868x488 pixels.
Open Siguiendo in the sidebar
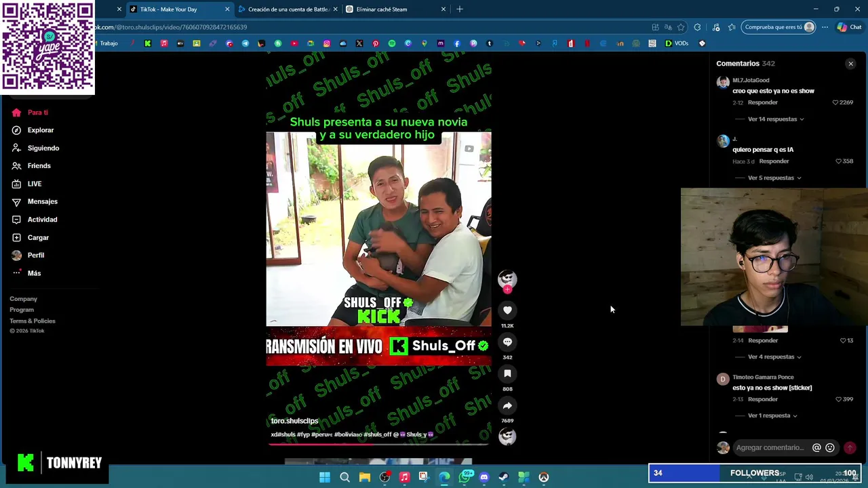pos(36,148)
